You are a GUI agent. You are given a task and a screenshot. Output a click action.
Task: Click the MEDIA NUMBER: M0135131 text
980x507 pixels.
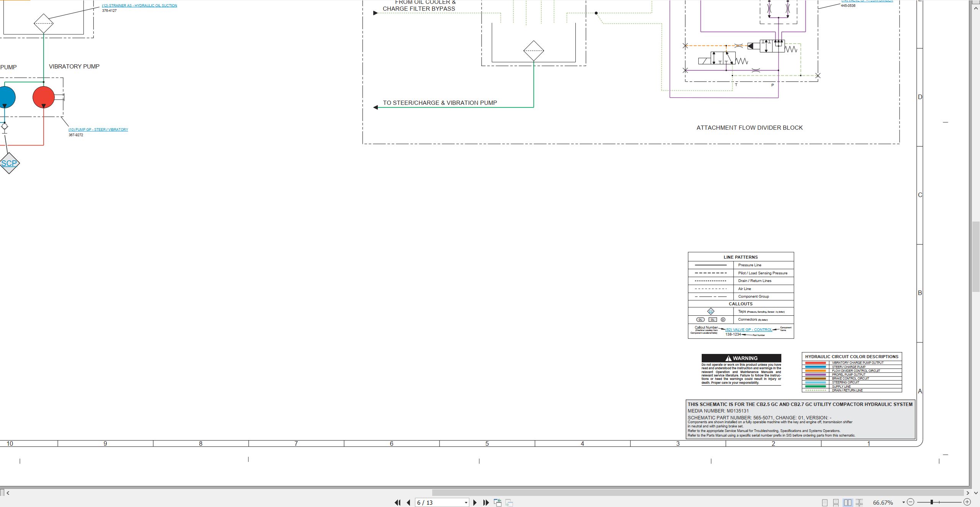pyautogui.click(x=718, y=411)
